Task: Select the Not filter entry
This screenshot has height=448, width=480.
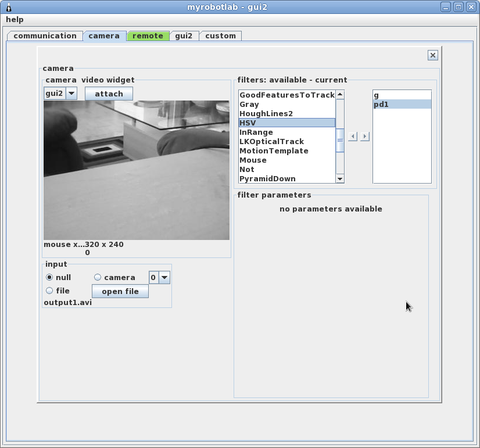Action: (287, 169)
